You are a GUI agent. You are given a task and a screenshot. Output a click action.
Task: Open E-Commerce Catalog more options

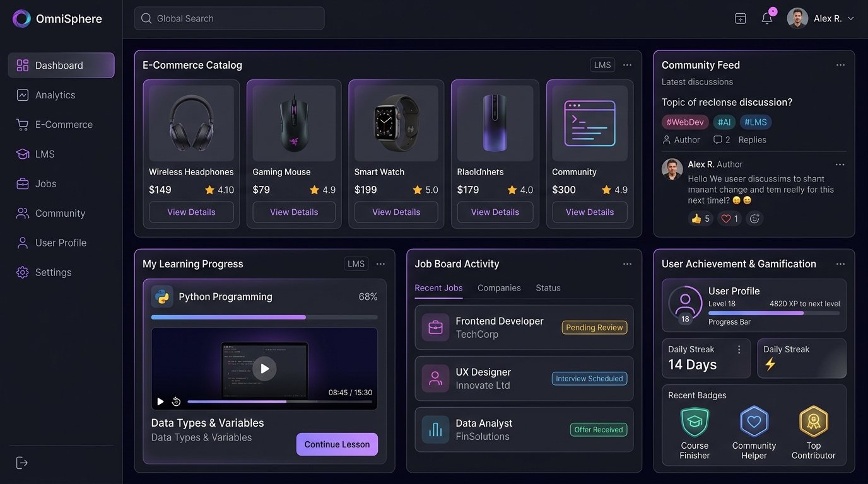pyautogui.click(x=627, y=65)
